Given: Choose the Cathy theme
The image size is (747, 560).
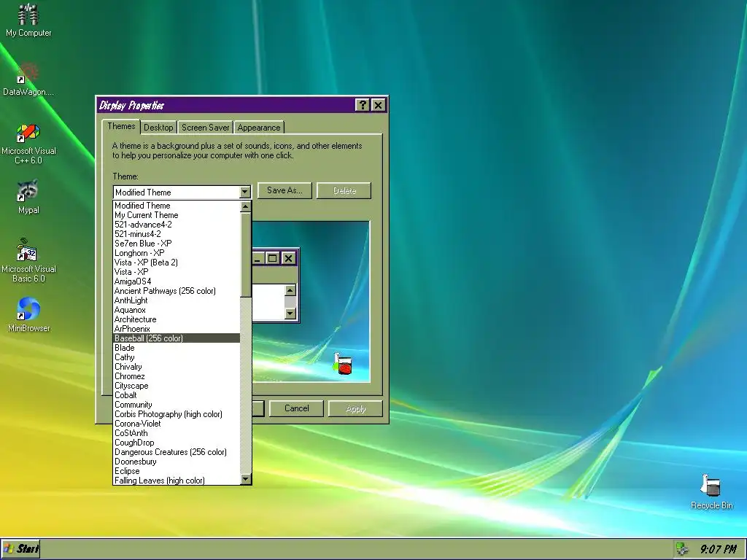Looking at the screenshot, I should point(177,357).
